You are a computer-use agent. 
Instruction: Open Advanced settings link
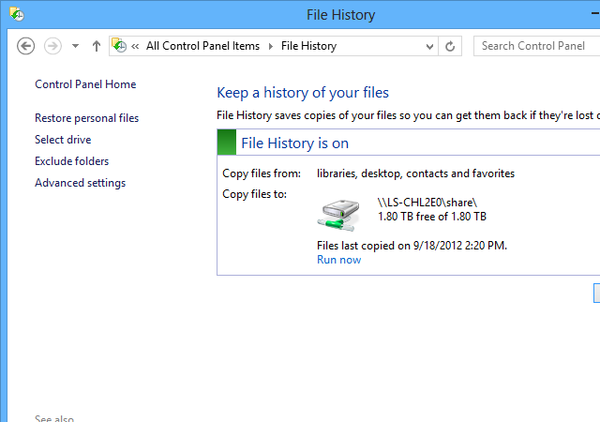tap(80, 183)
